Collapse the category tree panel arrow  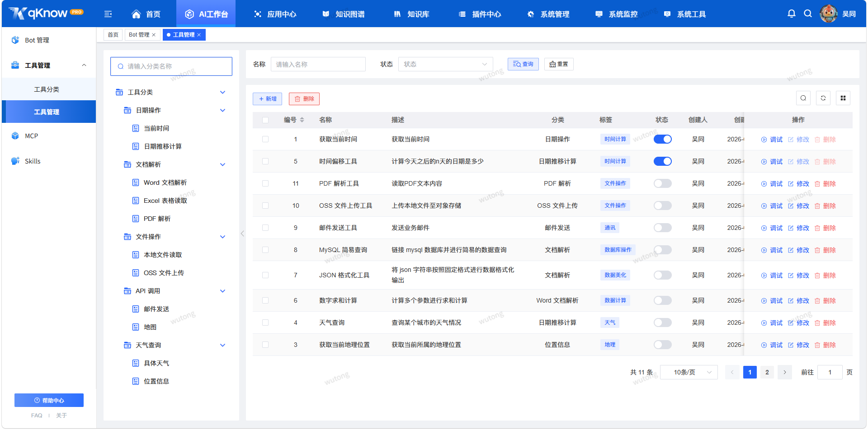pos(242,234)
